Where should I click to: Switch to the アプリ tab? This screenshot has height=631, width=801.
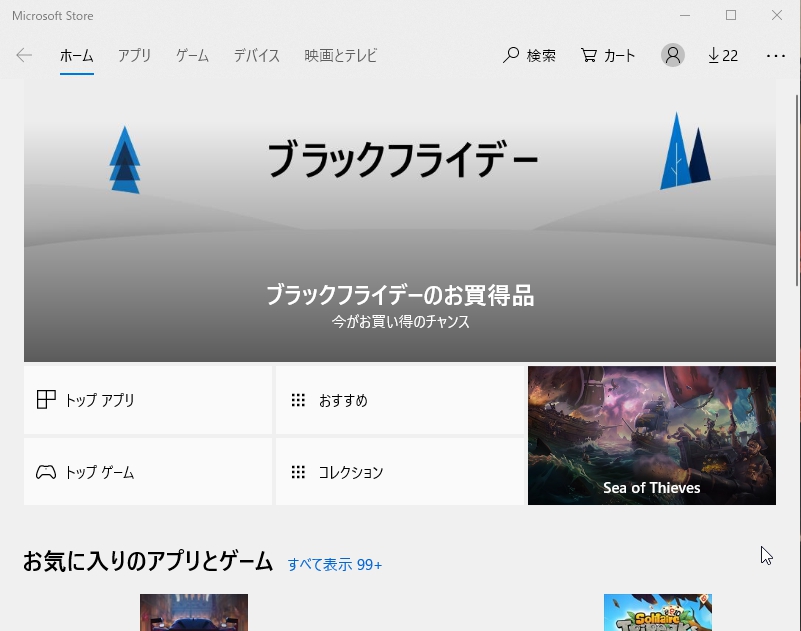[x=134, y=56]
